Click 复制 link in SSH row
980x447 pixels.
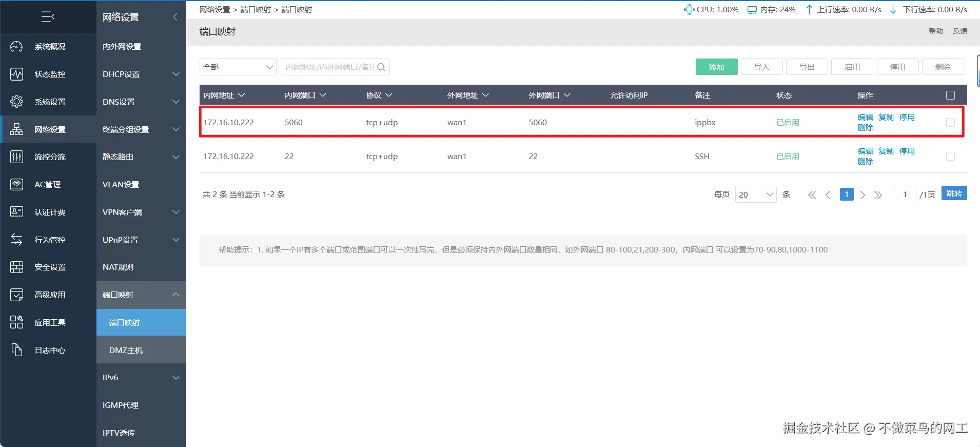(x=886, y=151)
